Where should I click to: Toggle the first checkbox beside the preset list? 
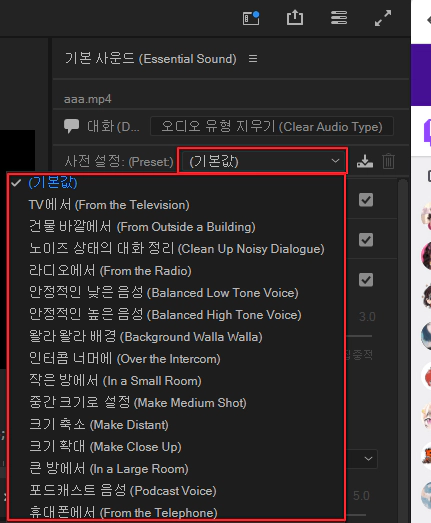pyautogui.click(x=366, y=200)
